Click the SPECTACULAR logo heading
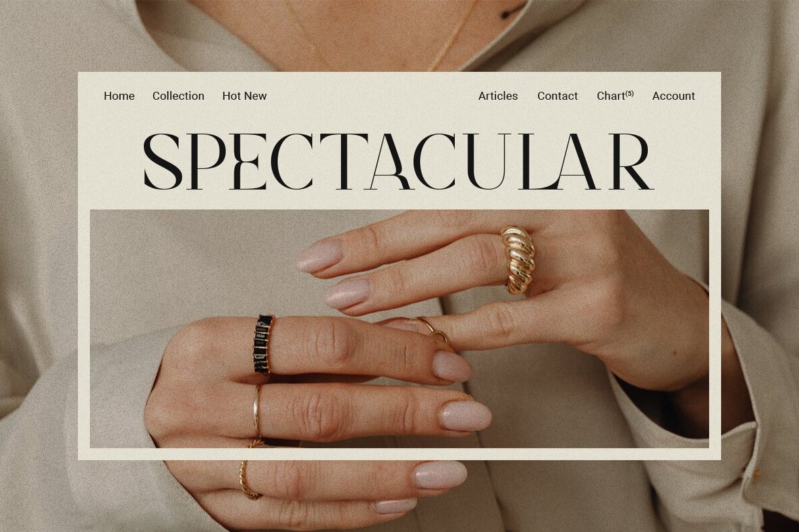 398,161
